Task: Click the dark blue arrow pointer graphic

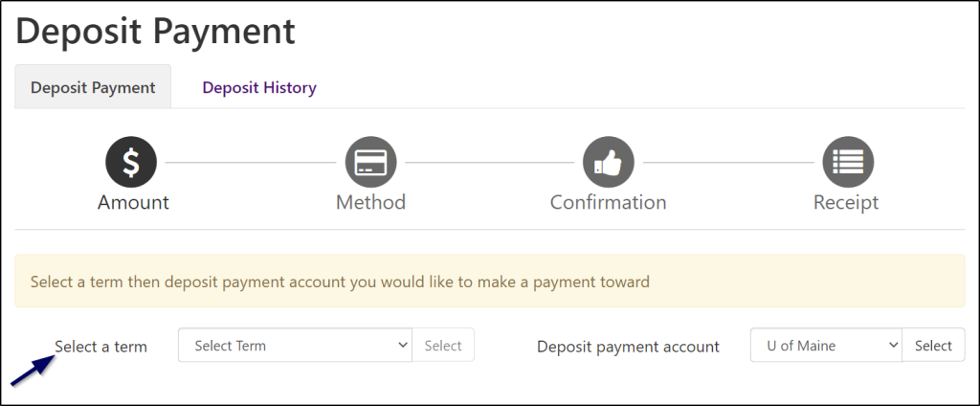Action: coord(30,369)
